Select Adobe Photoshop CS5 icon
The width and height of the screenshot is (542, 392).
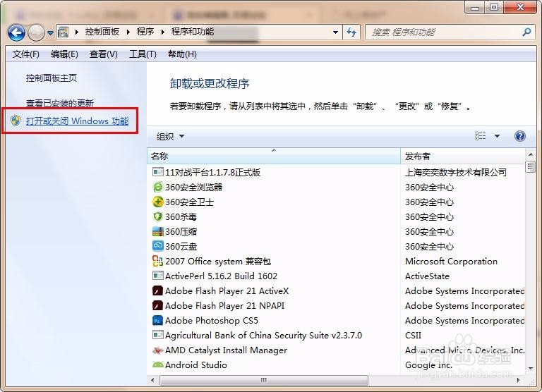[x=157, y=321]
